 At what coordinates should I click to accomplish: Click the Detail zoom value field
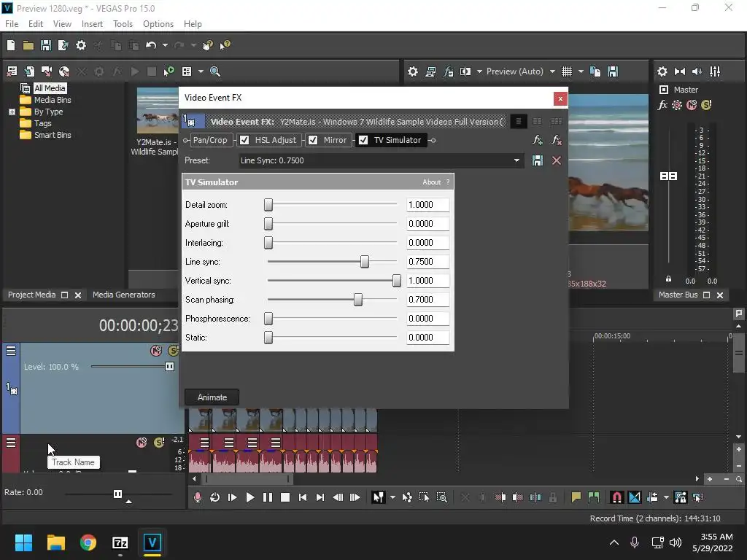(x=427, y=205)
